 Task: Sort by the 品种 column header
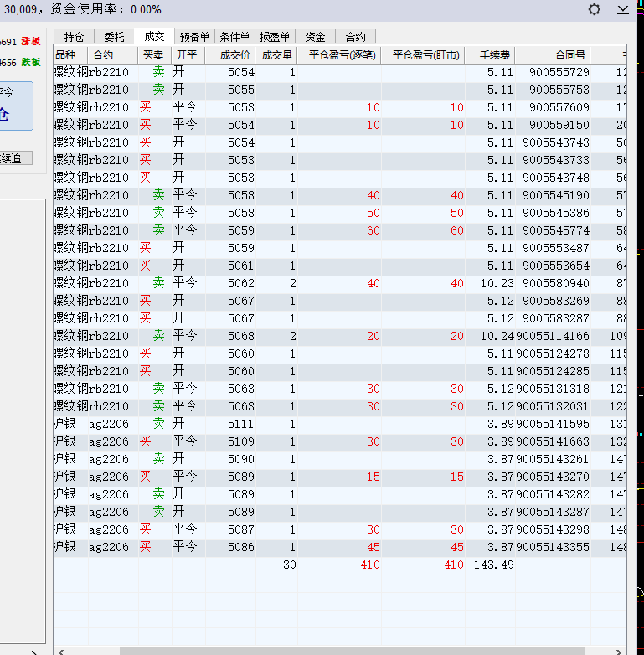[x=70, y=54]
